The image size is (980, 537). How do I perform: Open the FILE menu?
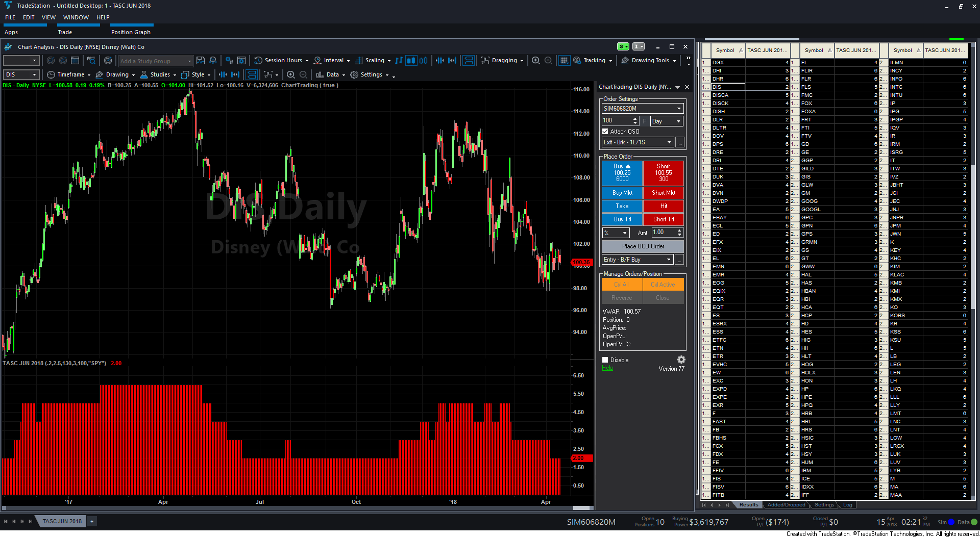click(10, 17)
